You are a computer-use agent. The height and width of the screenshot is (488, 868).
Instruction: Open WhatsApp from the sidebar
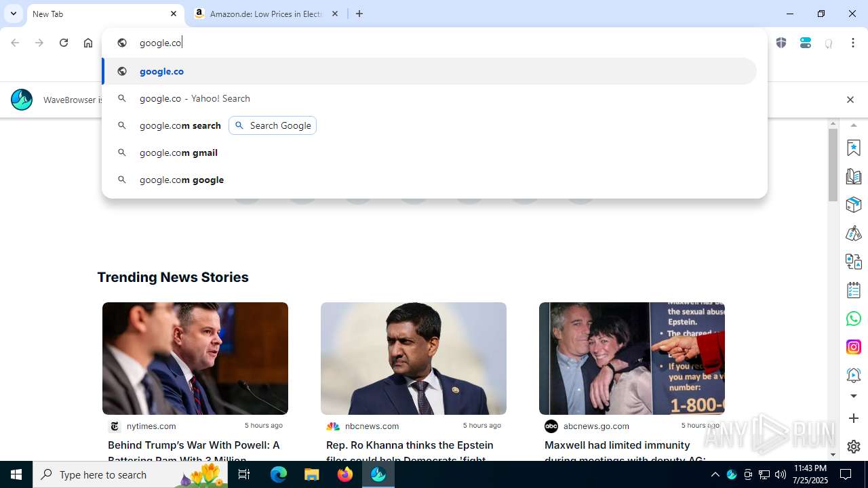854,319
